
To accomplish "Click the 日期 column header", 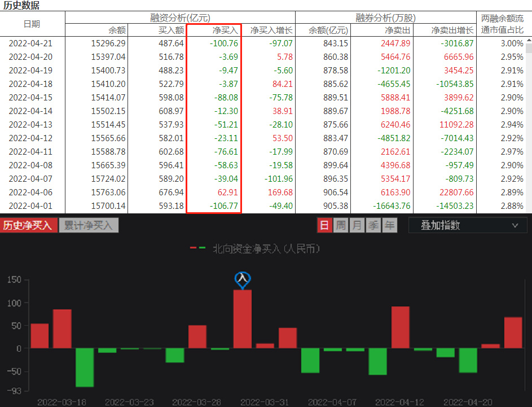I will [x=32, y=24].
